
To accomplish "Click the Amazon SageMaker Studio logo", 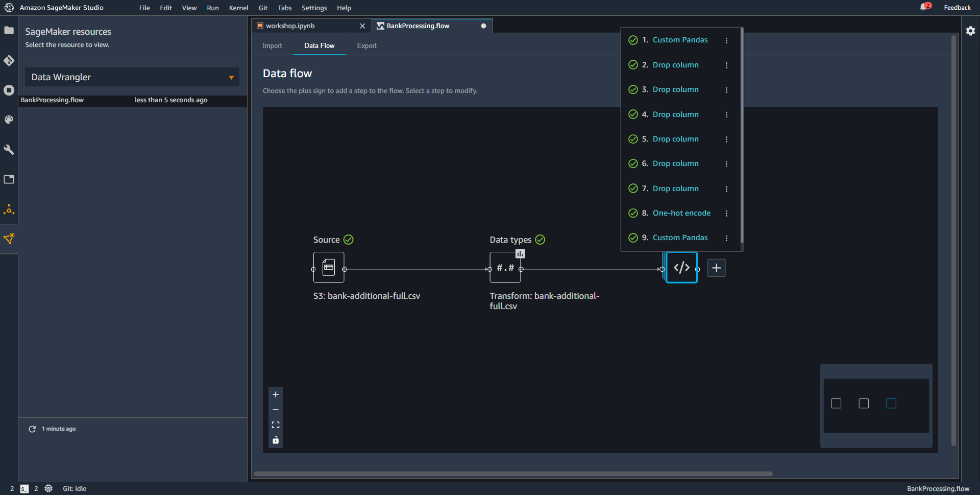I will tap(9, 8).
